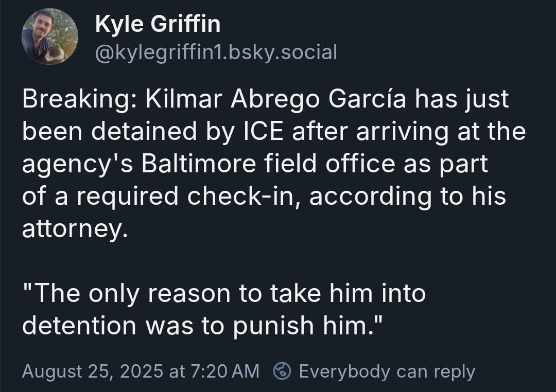Click the reply-settings globe icon

pyautogui.click(x=282, y=371)
